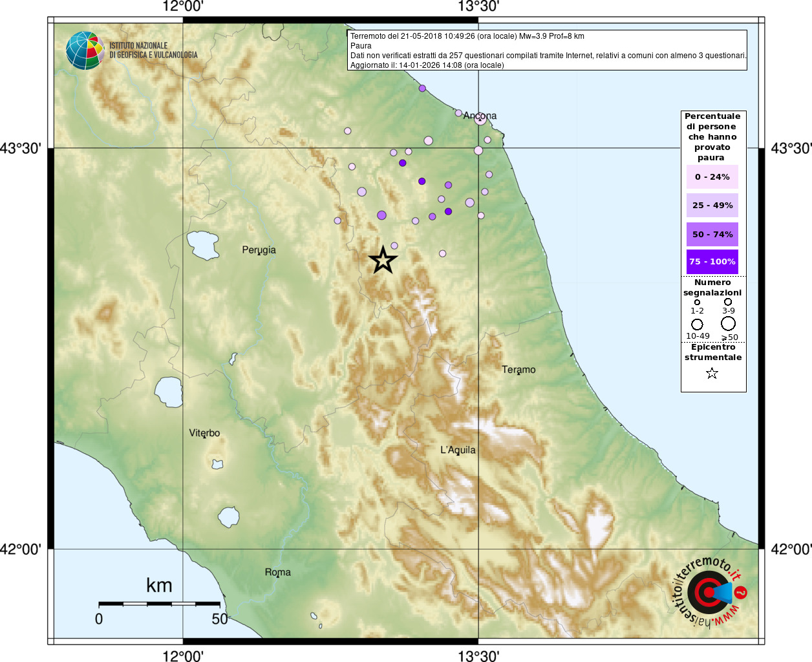The height and width of the screenshot is (662, 812).
Task: Click the 0 - 24% color swatch
Action: point(712,176)
